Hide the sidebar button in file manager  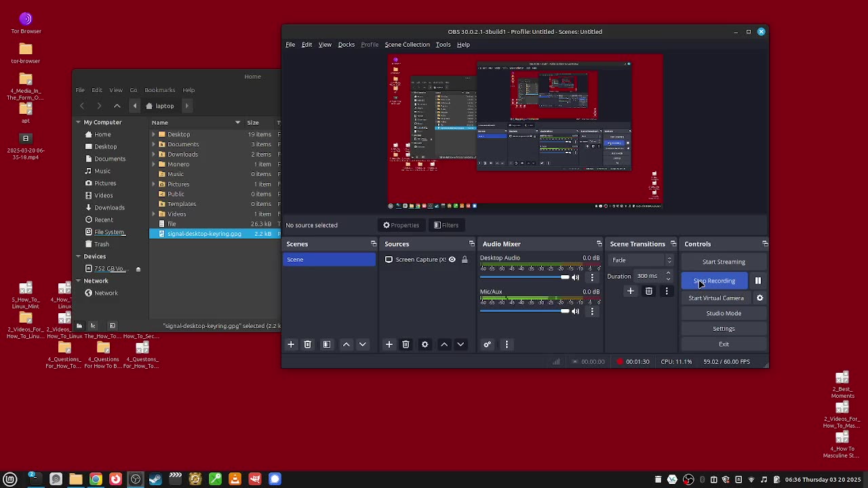coord(112,326)
